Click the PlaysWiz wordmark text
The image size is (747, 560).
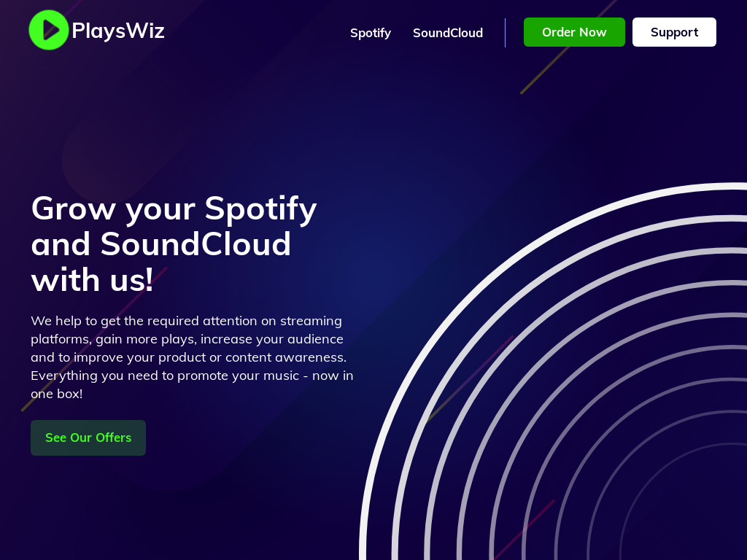[118, 31]
